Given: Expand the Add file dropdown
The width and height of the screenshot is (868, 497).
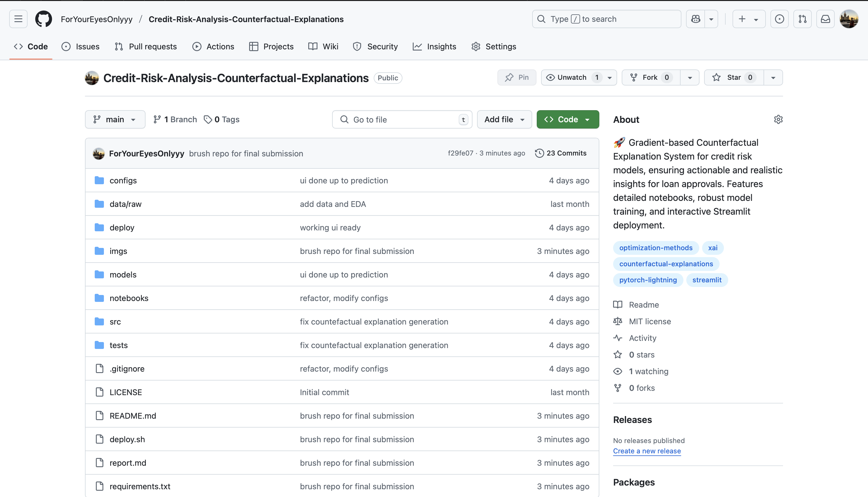Looking at the screenshot, I should tap(504, 119).
